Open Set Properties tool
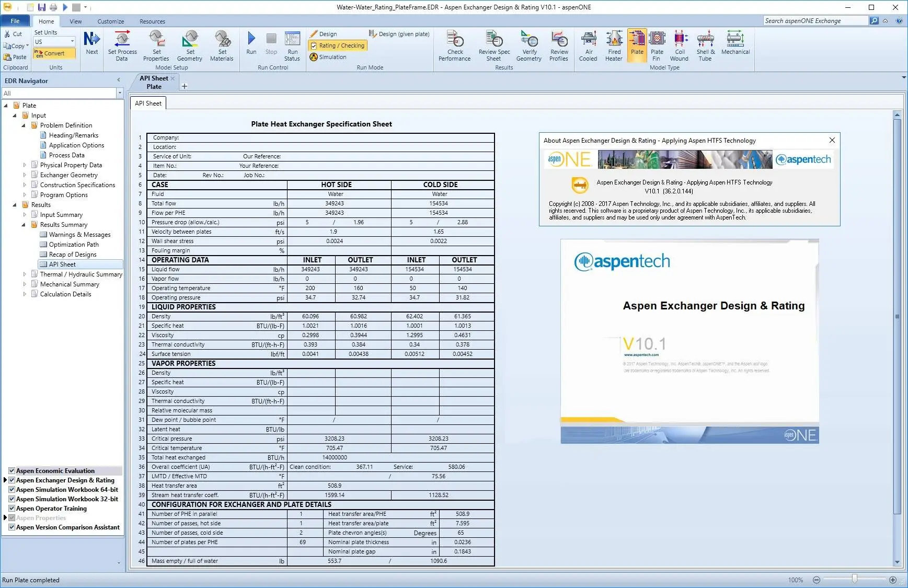This screenshot has width=908, height=588. pos(156,46)
